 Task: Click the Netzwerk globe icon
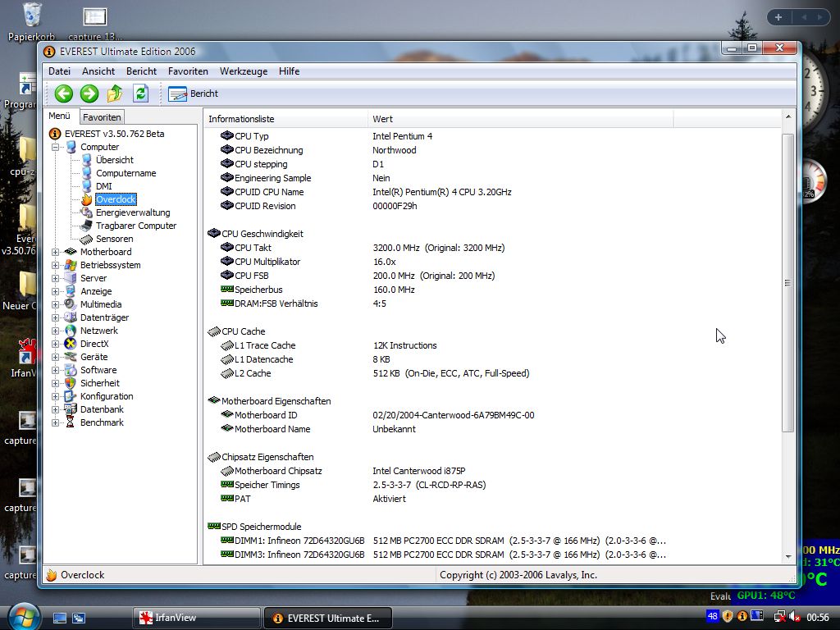click(71, 331)
